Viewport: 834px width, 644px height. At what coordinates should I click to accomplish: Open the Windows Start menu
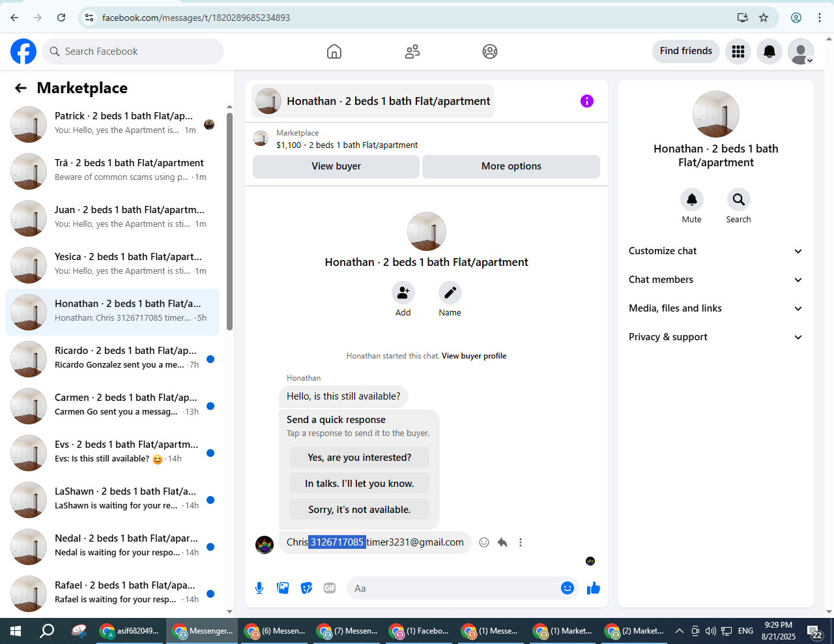point(16,631)
